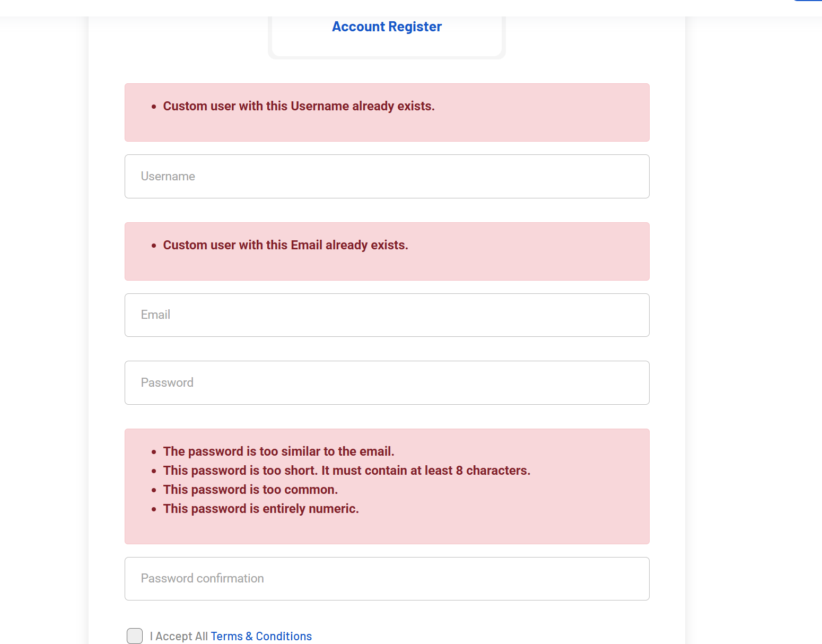Click the password too common error text
The image size is (822, 644).
pos(250,490)
